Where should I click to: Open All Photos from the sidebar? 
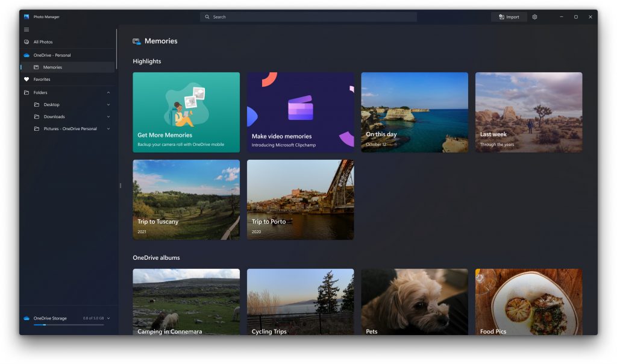43,42
